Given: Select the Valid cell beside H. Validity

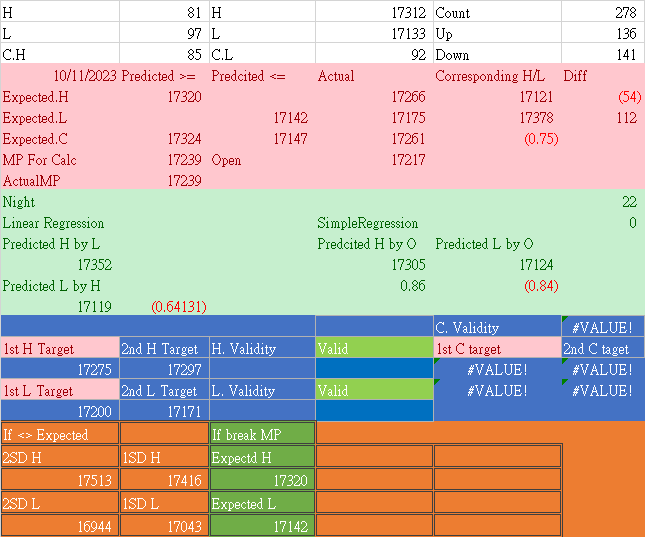Looking at the screenshot, I should 374,349.
